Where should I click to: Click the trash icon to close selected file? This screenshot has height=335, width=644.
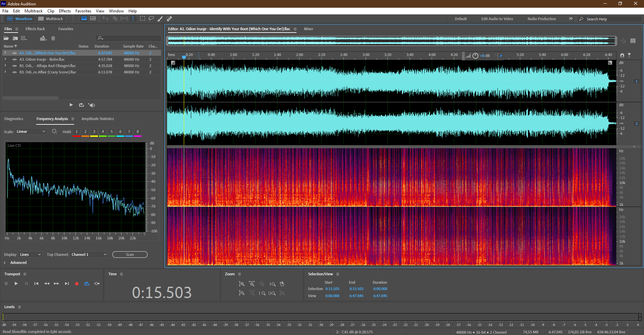pos(53,38)
